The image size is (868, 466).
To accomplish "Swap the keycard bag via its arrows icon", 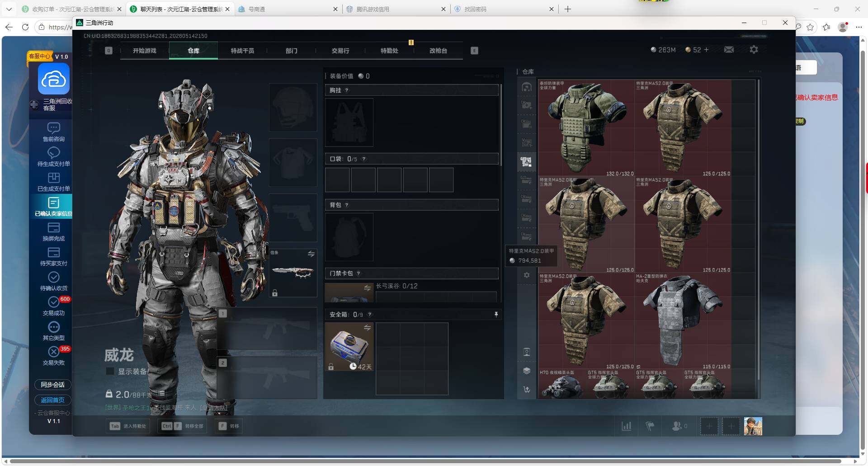I will 367,288.
